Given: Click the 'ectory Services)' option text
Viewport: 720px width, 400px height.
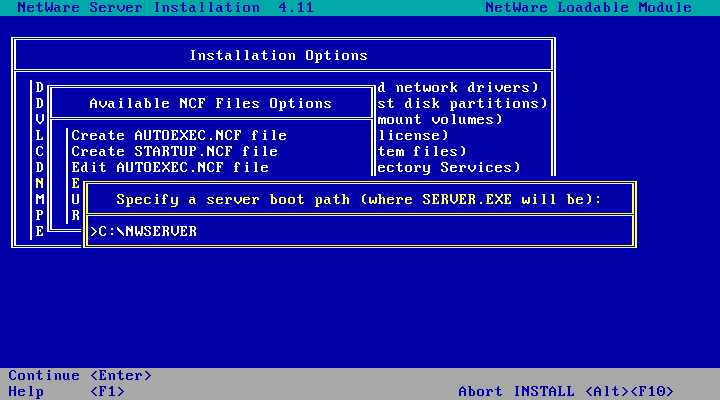Looking at the screenshot, I should coord(449,168).
